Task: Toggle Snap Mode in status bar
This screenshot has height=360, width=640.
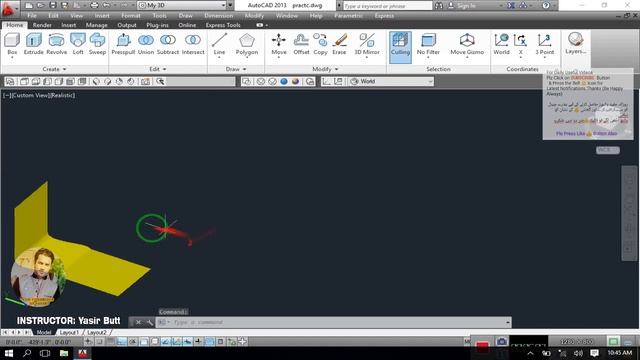Action: click(x=99, y=341)
